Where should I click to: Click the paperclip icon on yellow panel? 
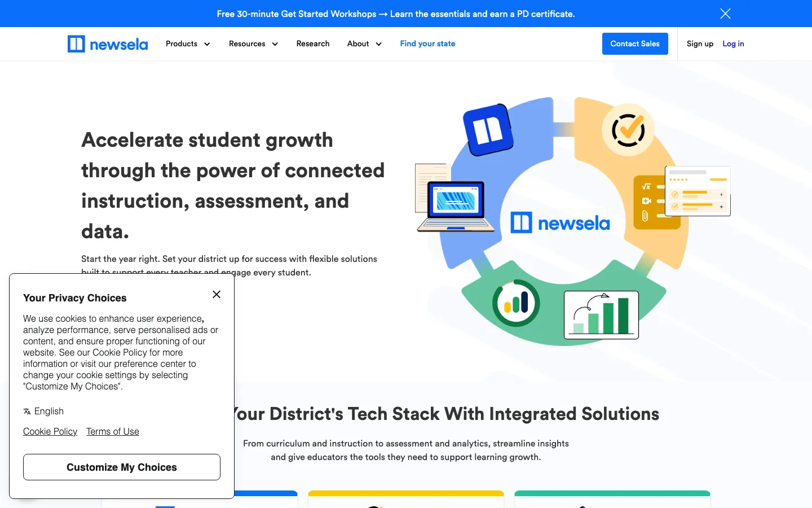[x=645, y=216]
